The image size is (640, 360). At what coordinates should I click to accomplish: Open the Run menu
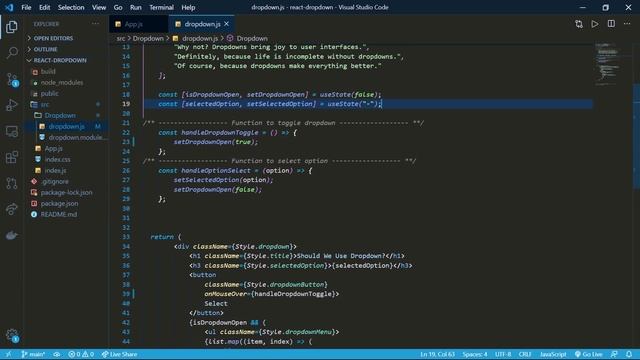point(136,7)
